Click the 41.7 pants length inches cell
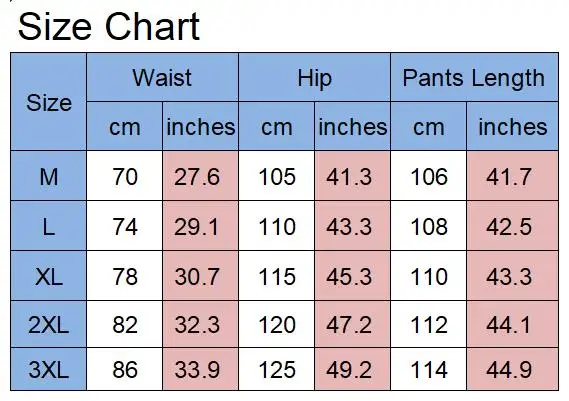Viewport: 569px width, 401px height. pos(512,176)
